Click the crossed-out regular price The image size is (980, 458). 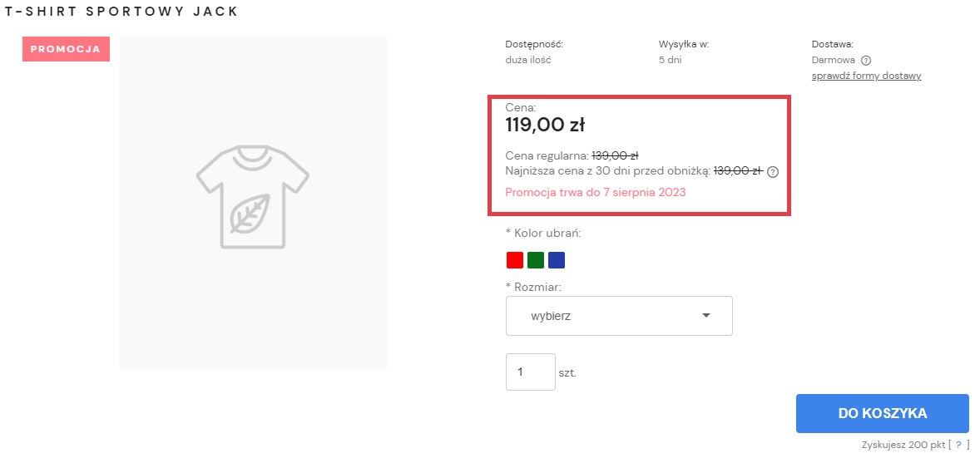(615, 155)
